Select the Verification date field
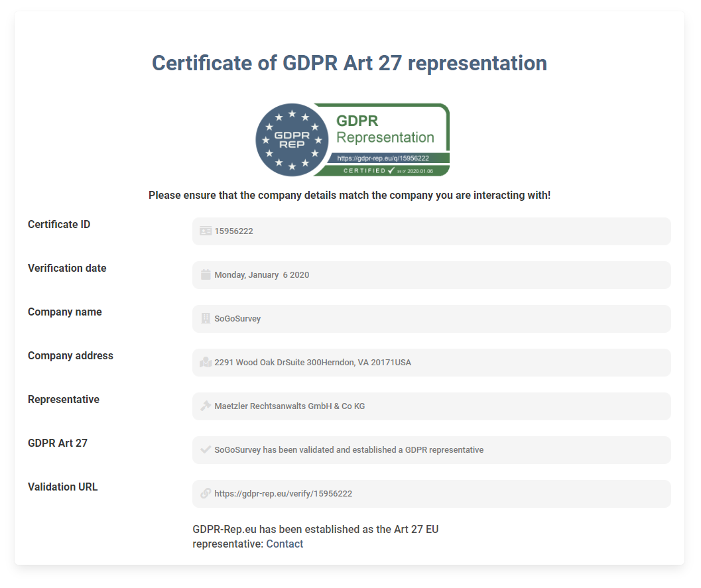 (x=431, y=275)
